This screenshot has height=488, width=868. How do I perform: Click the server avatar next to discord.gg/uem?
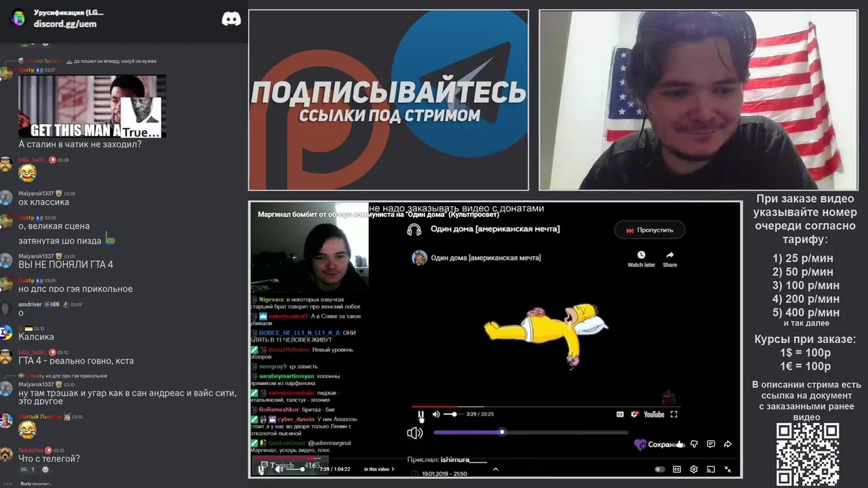[x=18, y=18]
